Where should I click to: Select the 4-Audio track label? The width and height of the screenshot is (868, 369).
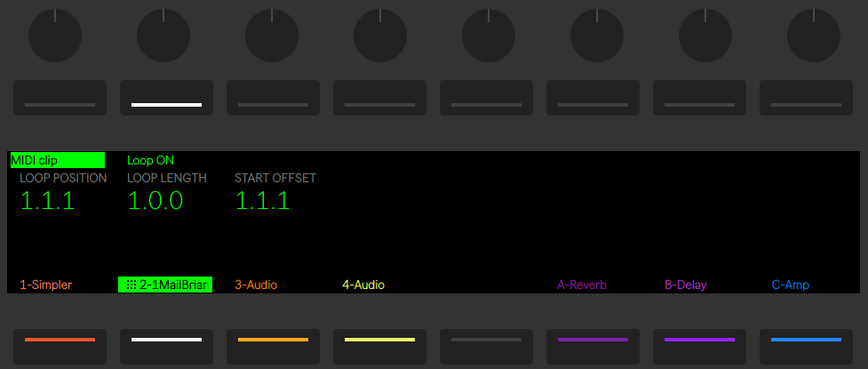(363, 285)
